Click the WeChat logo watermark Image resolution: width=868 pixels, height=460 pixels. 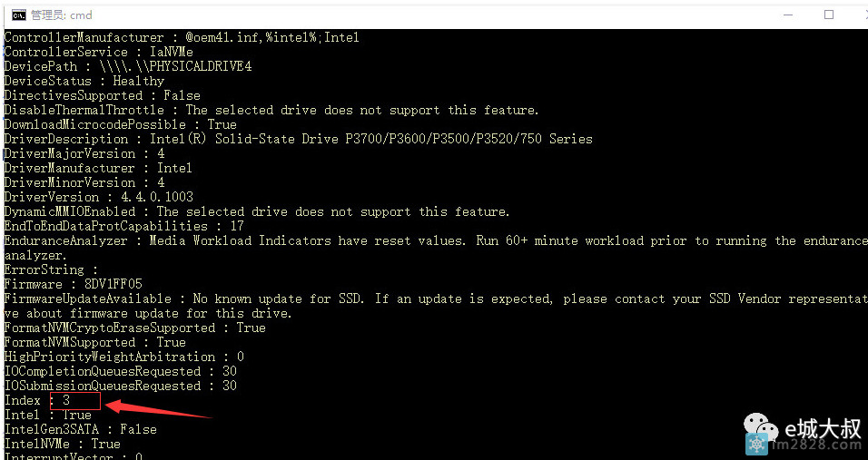tap(759, 425)
